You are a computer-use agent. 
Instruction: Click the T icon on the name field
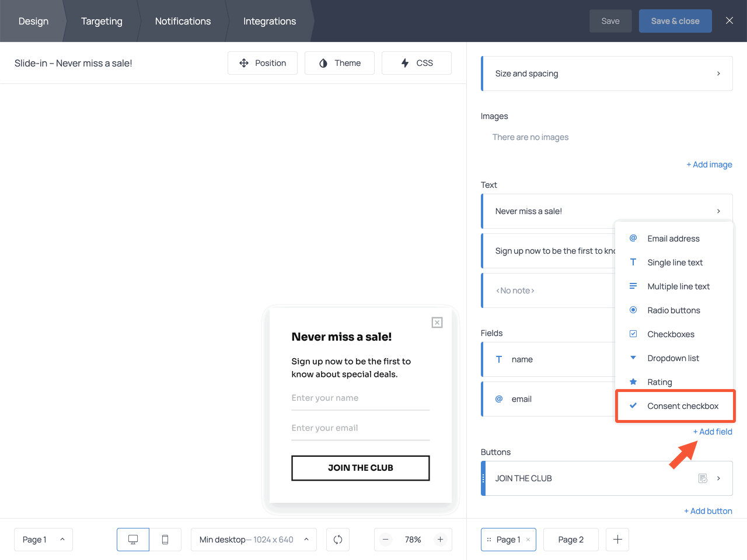[x=499, y=359]
